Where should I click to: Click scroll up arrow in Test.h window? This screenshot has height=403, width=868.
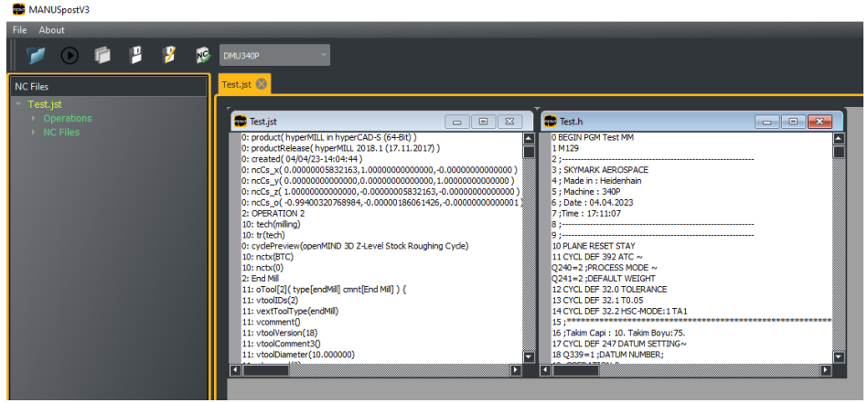(x=840, y=139)
